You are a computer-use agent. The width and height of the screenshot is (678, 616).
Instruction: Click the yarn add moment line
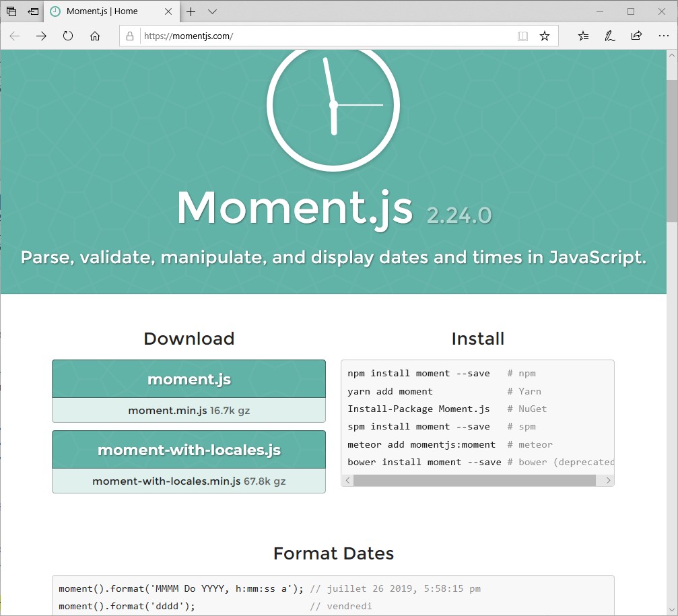[x=444, y=392]
